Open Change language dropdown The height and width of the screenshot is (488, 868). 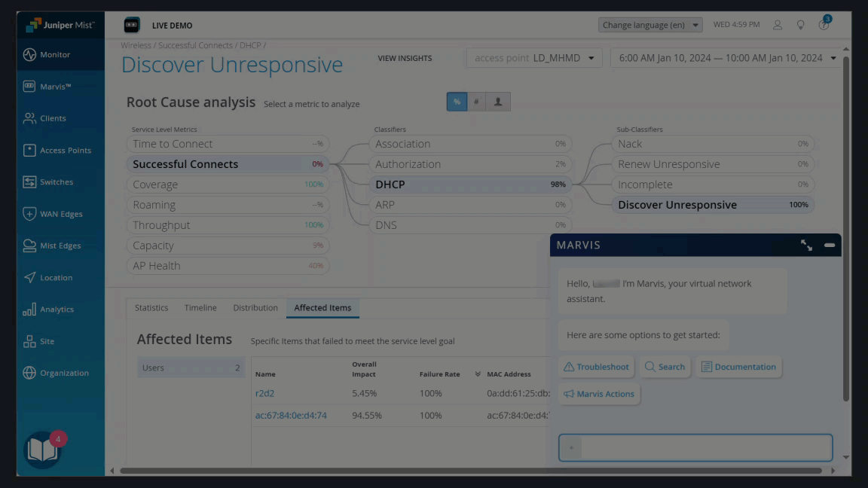[x=650, y=25]
